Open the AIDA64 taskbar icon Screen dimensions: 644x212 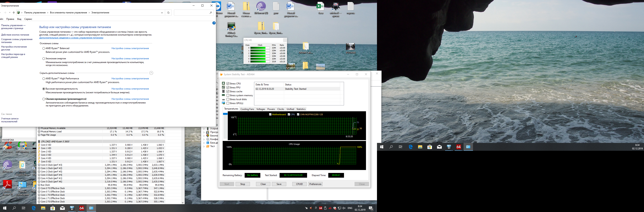tap(81, 208)
